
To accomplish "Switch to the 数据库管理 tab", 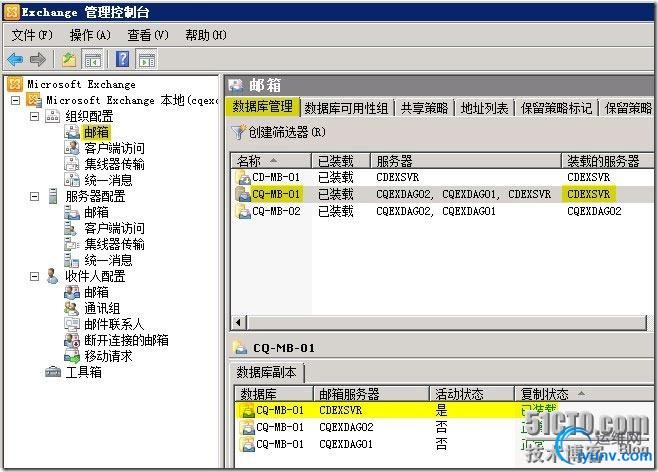I will (x=263, y=107).
